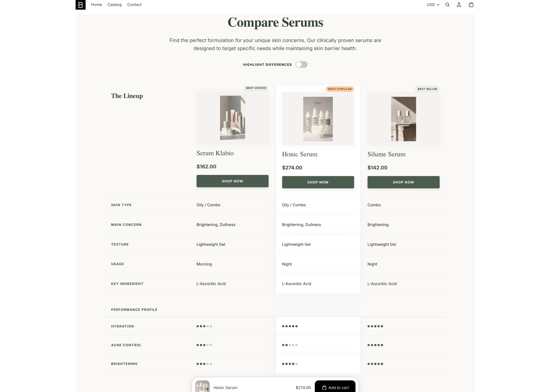Click the $274.00 price under Honic Serum title
This screenshot has height=392, width=551.
click(292, 168)
